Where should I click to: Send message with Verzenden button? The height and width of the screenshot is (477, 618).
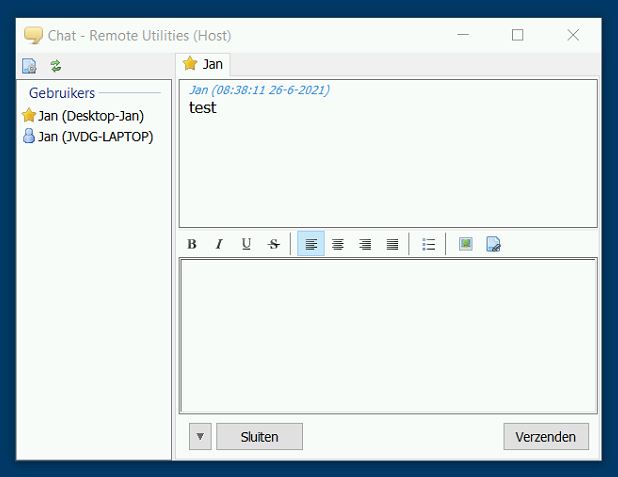[546, 436]
